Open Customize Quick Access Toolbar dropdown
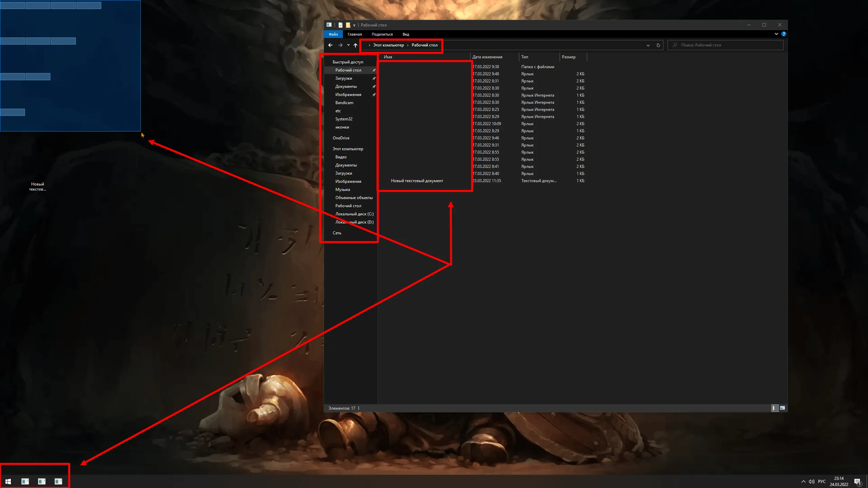Viewport: 868px width, 488px height. [x=354, y=25]
